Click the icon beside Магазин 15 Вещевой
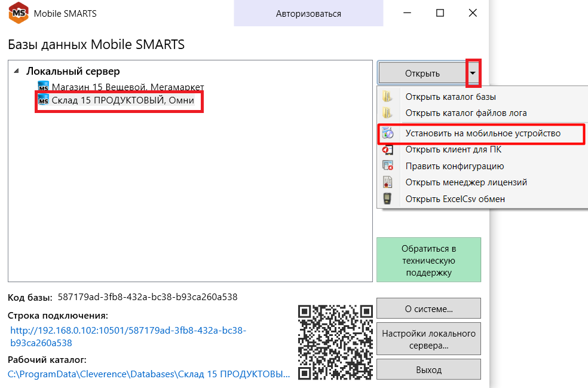This screenshot has height=388, width=588. coord(44,87)
